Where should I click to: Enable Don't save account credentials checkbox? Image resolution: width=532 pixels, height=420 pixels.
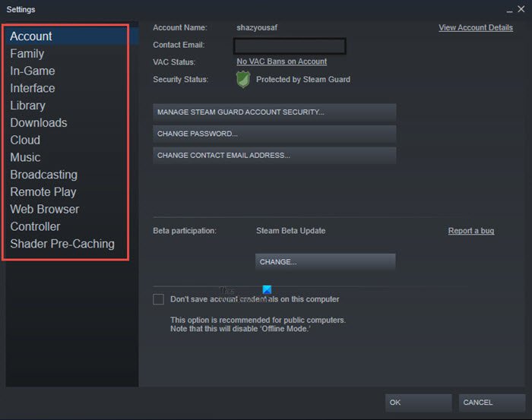pyautogui.click(x=158, y=299)
